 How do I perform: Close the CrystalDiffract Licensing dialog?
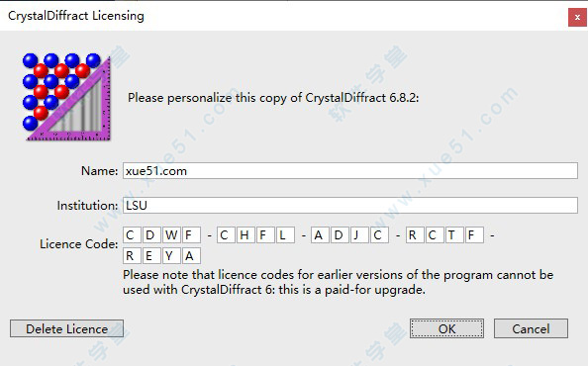click(x=577, y=17)
